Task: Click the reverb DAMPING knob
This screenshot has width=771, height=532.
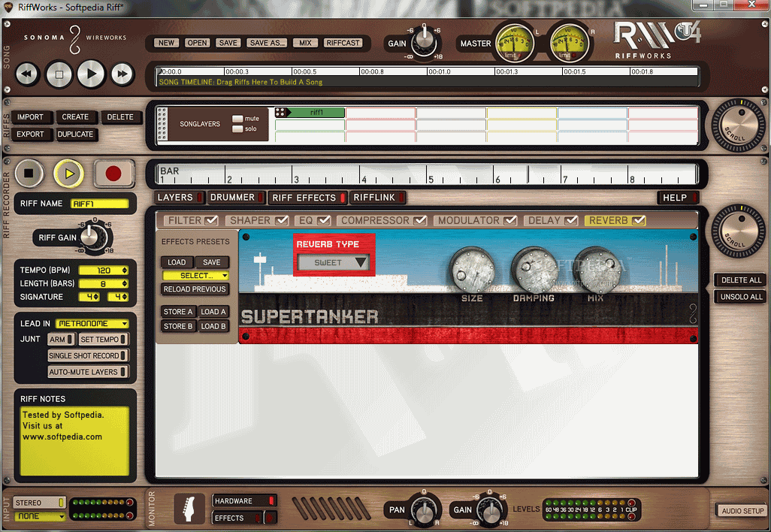Action: pos(533,270)
